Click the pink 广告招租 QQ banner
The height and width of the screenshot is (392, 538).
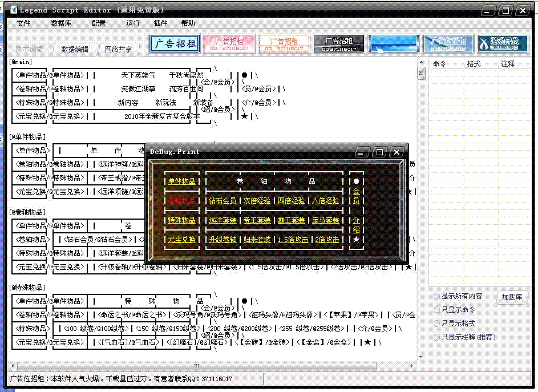pos(230,43)
